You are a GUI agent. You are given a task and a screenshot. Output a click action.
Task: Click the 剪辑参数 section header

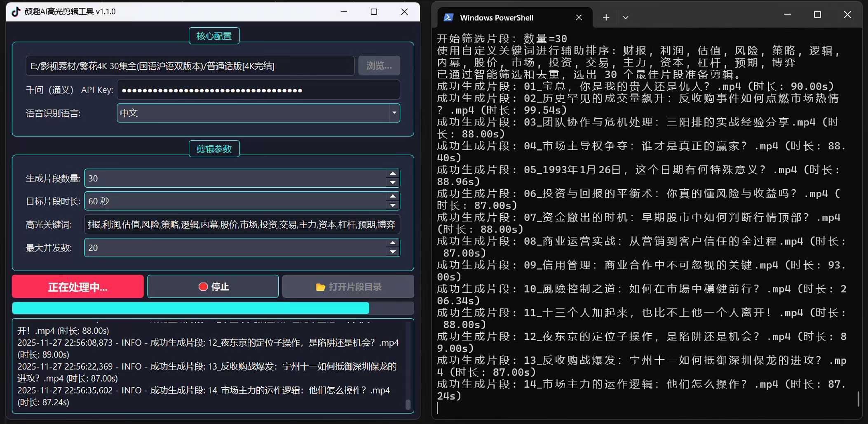point(214,148)
